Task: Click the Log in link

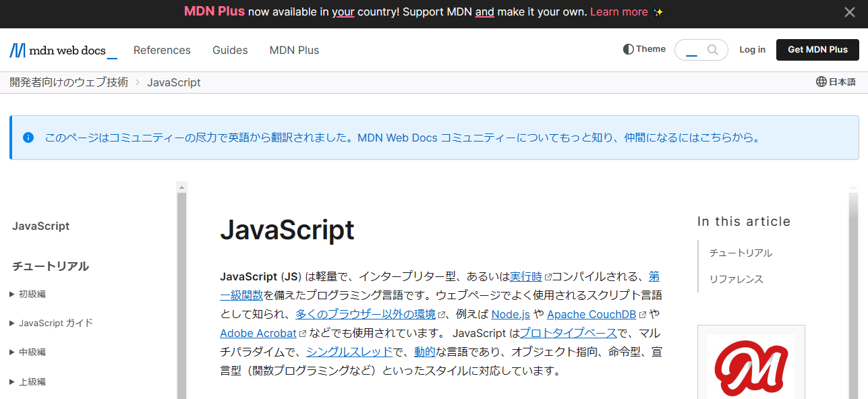Action: (x=752, y=50)
